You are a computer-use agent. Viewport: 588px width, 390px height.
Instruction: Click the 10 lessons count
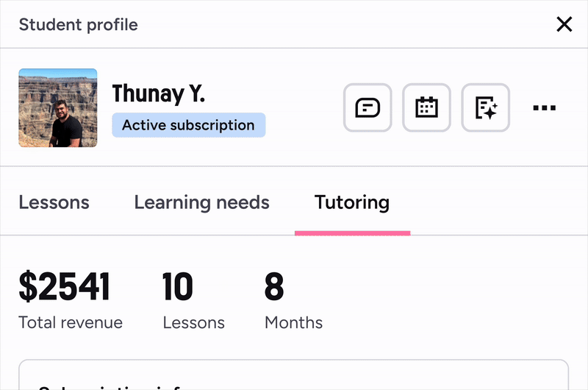pos(178,286)
